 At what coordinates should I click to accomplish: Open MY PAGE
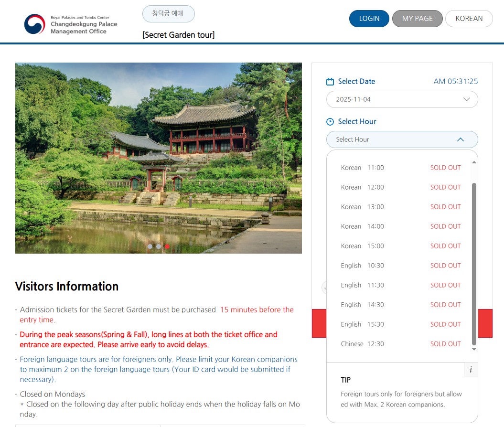(x=417, y=19)
